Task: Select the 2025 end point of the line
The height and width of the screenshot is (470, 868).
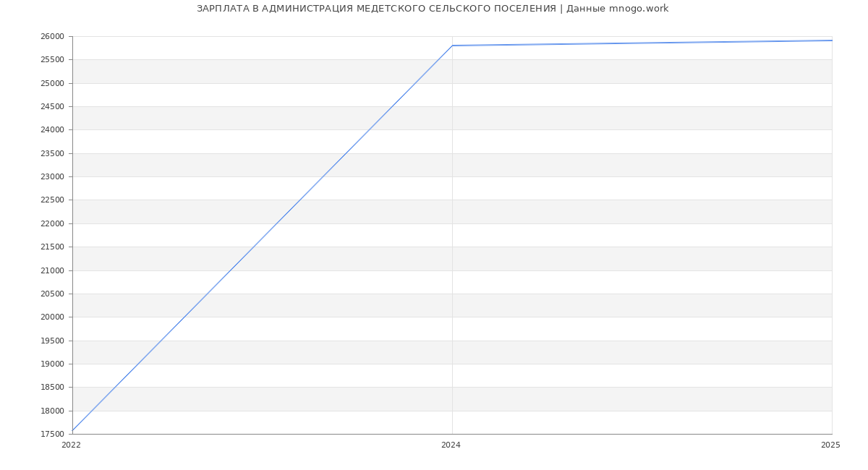Action: pos(831,40)
